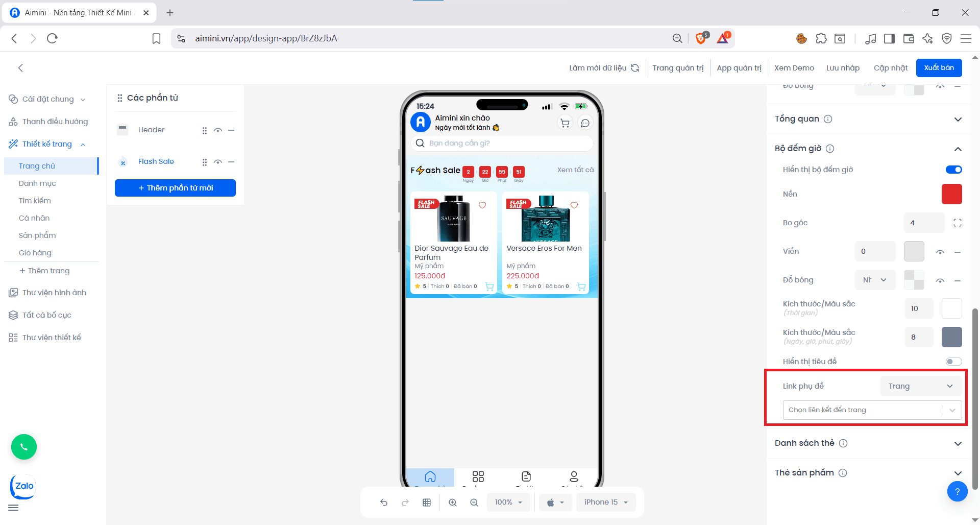The width and height of the screenshot is (980, 525).
Task: Open the Danh mục page
Action: click(x=37, y=183)
